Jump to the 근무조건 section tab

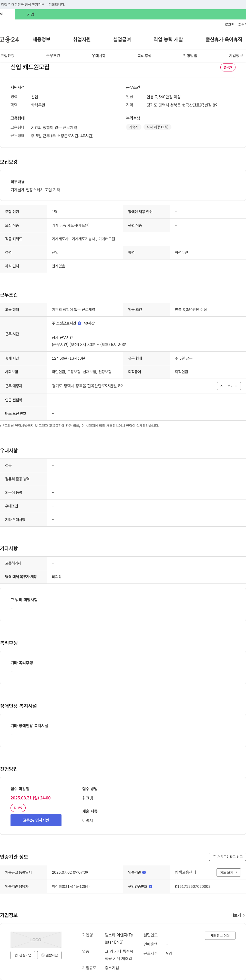[53, 56]
